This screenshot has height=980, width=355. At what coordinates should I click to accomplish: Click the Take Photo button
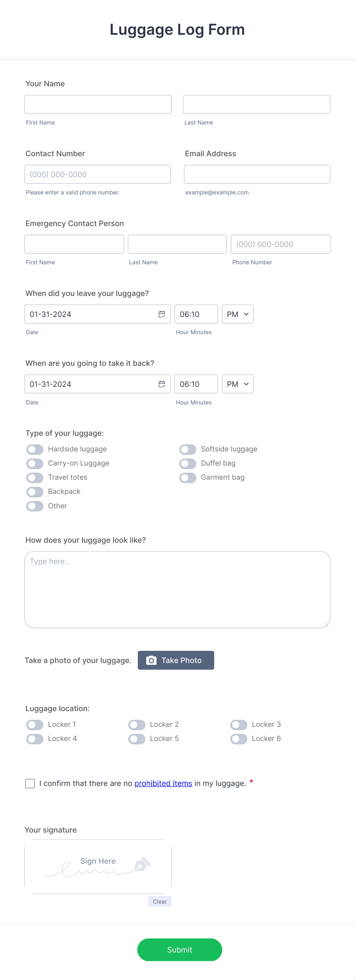176,660
